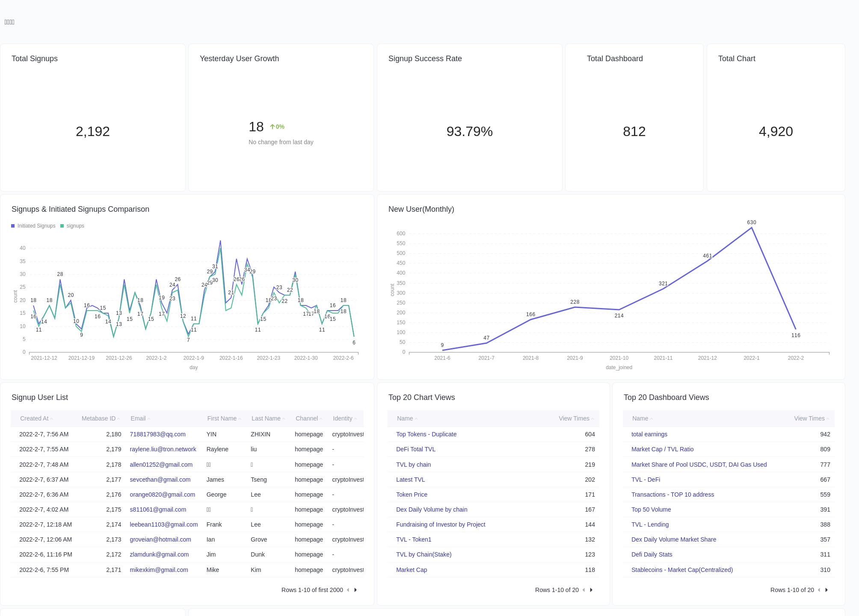The image size is (859, 616).
Task: Click the green signups legend color swatch
Action: [62, 225]
